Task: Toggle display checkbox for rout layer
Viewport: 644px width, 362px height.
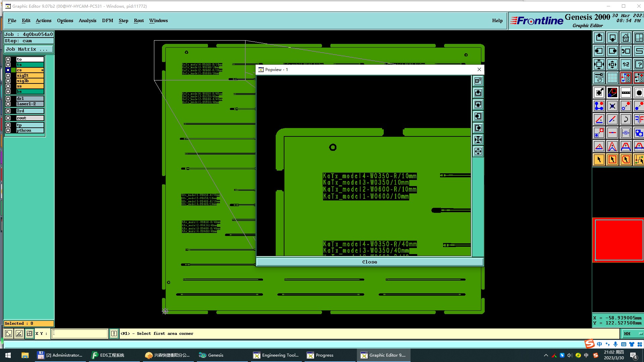Action: [x=8, y=118]
